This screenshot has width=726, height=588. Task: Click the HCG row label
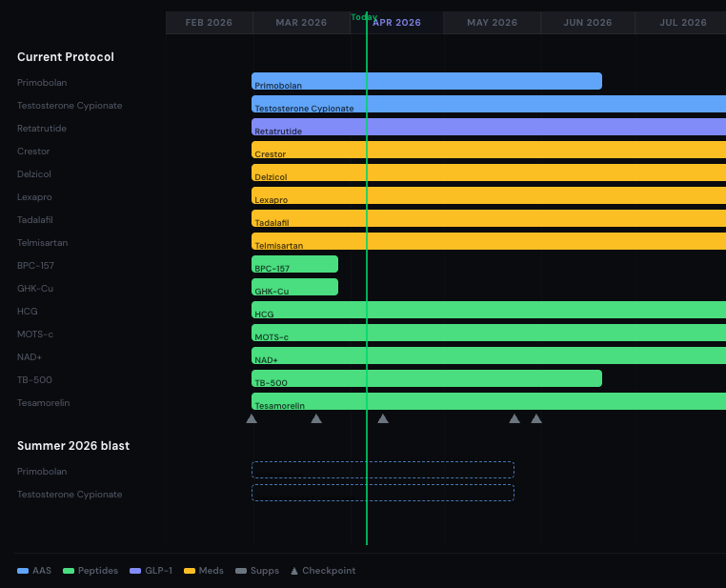pyautogui.click(x=28, y=311)
